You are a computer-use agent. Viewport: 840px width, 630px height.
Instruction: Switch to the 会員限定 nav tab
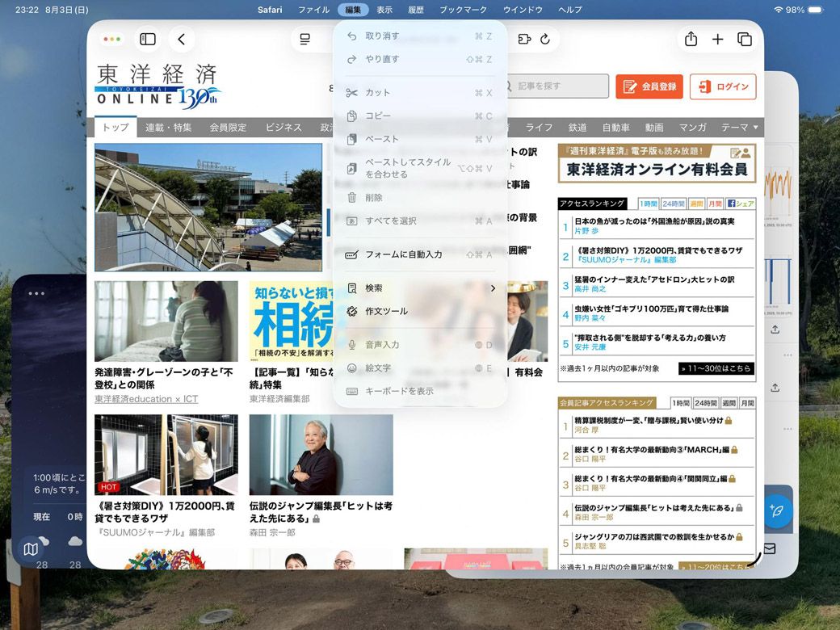tap(228, 128)
